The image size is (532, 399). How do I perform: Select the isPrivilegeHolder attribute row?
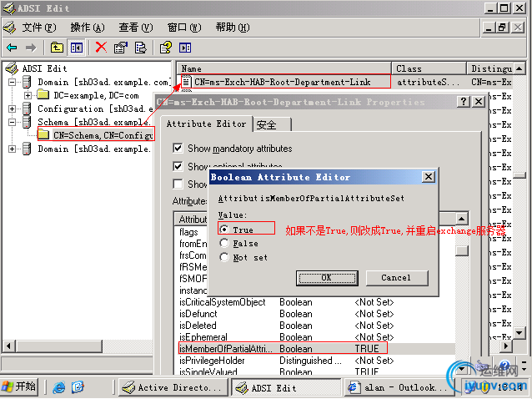[315, 361]
